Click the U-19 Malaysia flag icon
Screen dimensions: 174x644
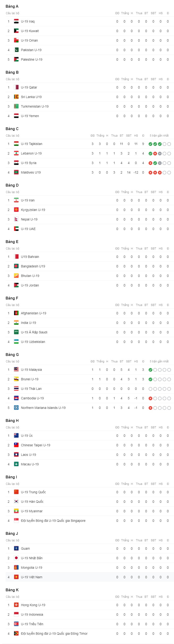[x=16, y=369]
